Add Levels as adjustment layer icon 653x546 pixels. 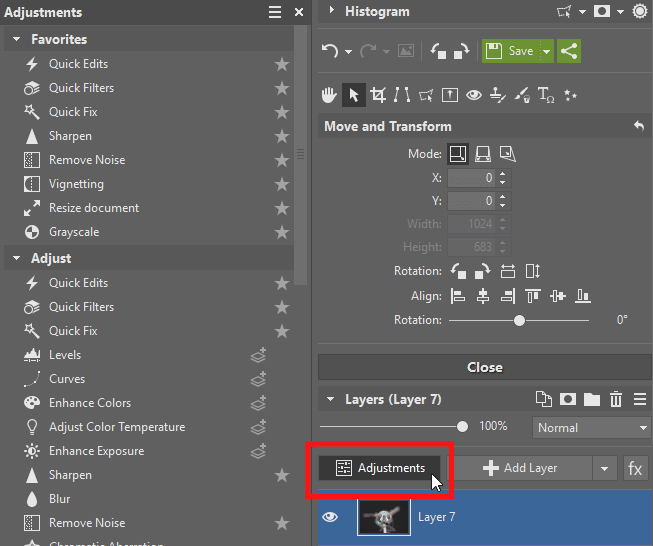[x=258, y=355]
